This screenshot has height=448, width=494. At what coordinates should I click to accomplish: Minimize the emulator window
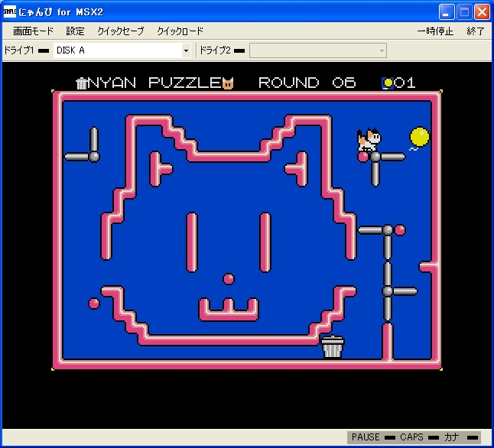[447, 12]
